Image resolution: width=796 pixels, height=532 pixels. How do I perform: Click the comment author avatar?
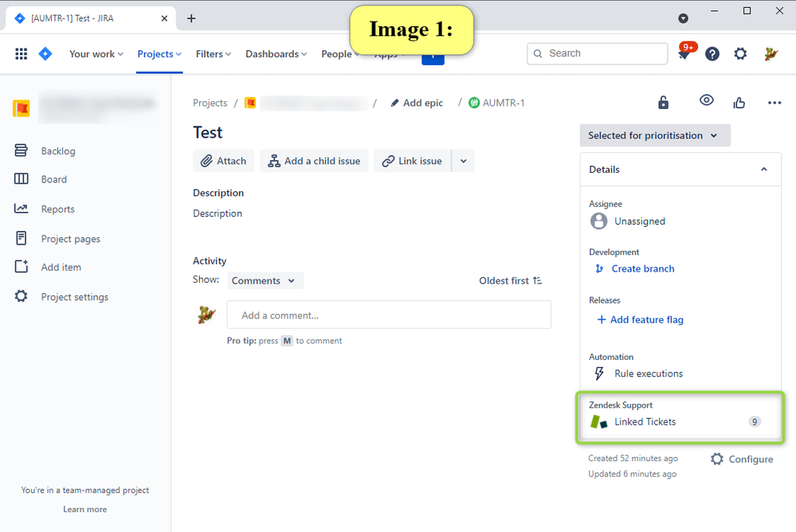pos(206,315)
